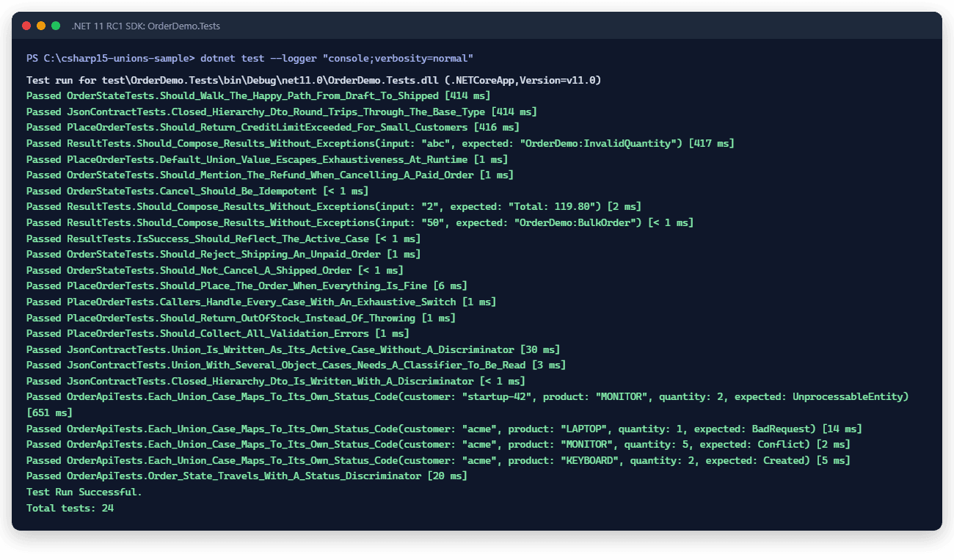Click the 'Test run for' OrderDemo.Tests.dll line
954x560 pixels.
tap(314, 80)
